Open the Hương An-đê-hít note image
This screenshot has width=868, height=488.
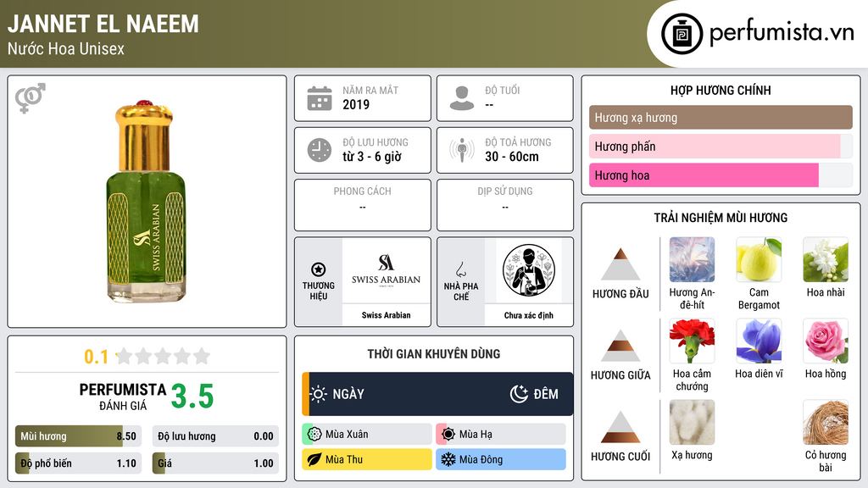tap(692, 259)
